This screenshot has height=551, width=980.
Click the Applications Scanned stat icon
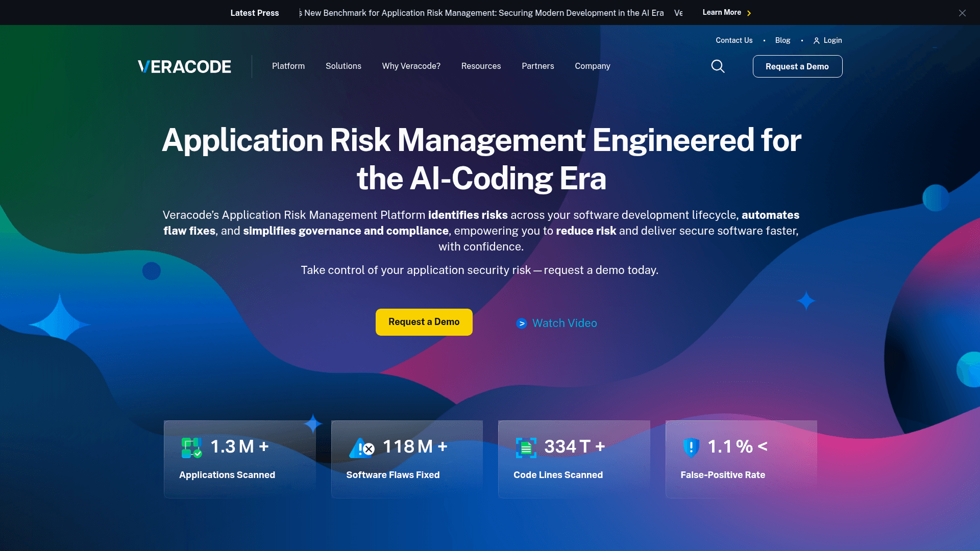pyautogui.click(x=189, y=447)
